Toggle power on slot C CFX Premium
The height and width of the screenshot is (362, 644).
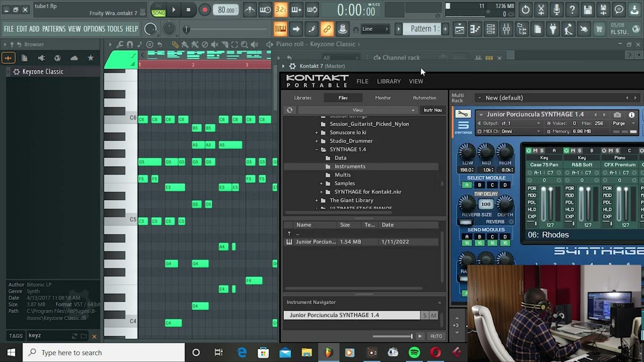point(604,150)
